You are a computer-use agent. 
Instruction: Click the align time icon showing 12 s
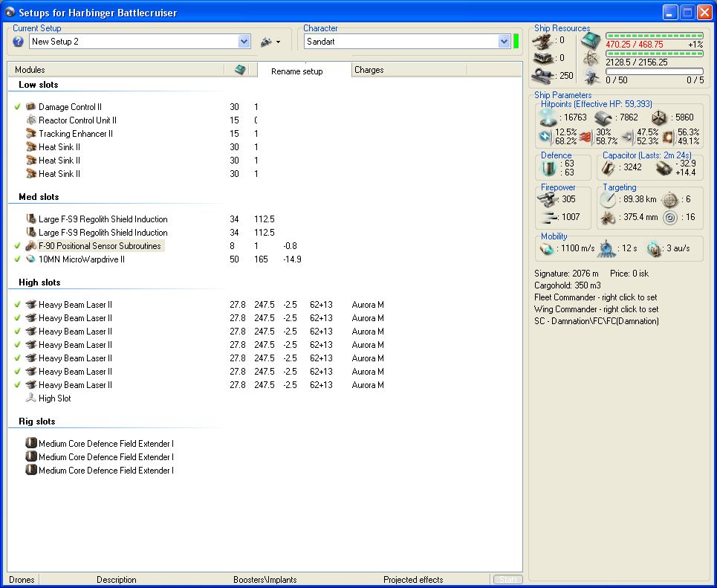point(606,248)
